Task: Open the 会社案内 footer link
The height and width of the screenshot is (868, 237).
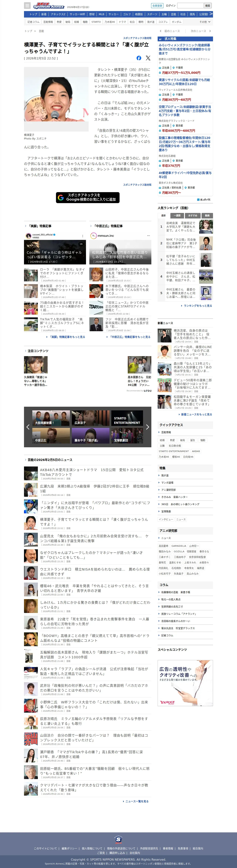Action: [x=135, y=853]
